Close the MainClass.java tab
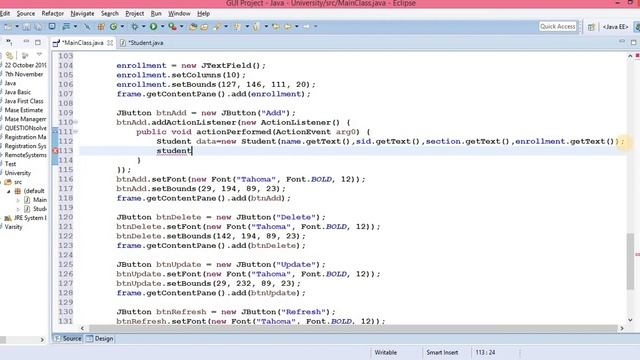 tap(110, 42)
